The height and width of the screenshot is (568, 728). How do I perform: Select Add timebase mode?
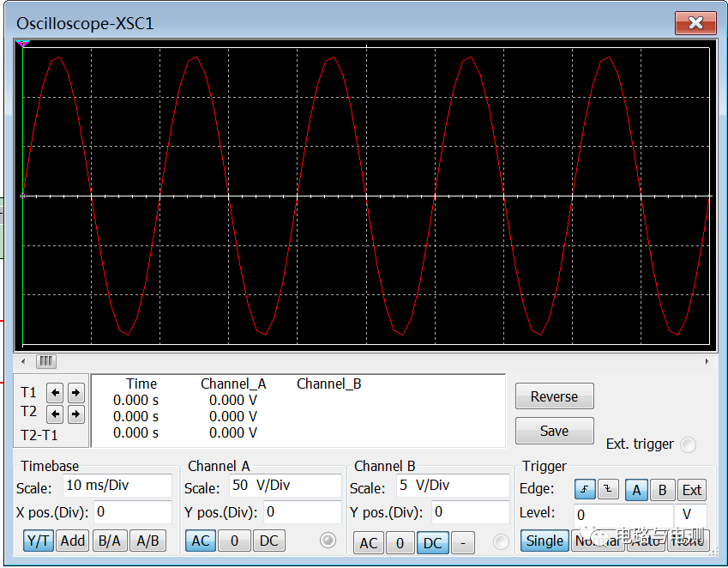[x=72, y=541]
